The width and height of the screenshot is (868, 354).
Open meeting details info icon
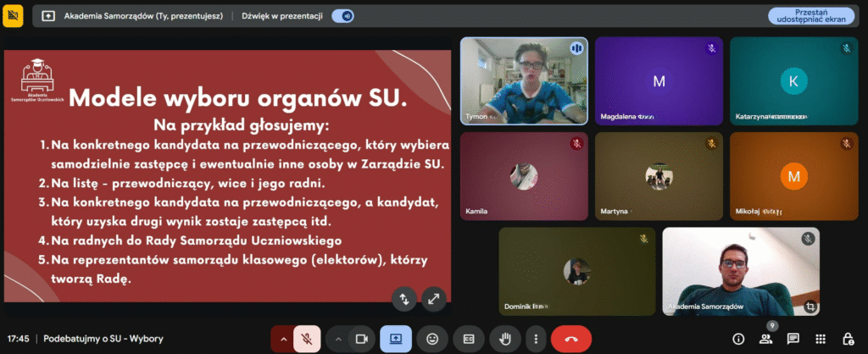(738, 339)
